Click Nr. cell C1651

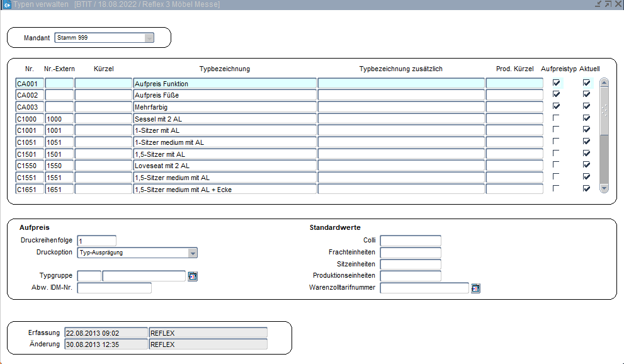(x=29, y=189)
